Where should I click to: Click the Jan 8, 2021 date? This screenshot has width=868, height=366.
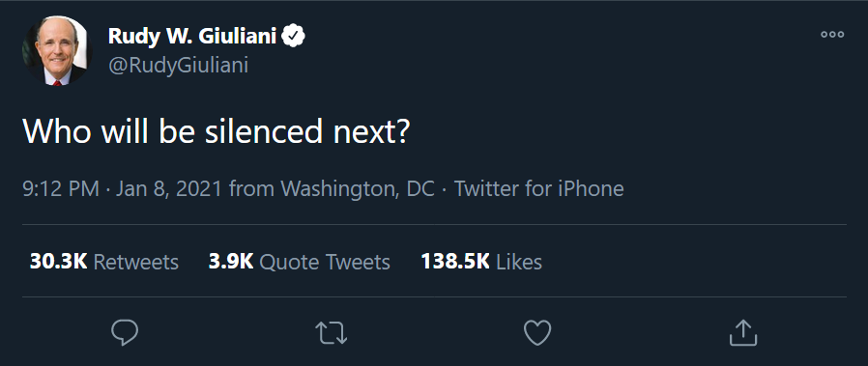169,189
